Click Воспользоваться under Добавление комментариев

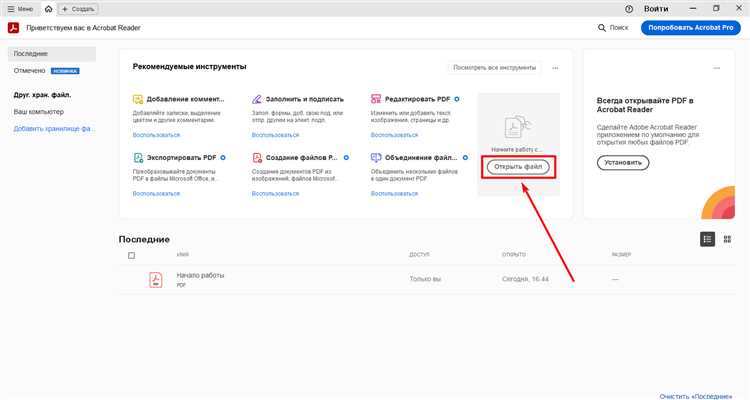coord(156,135)
